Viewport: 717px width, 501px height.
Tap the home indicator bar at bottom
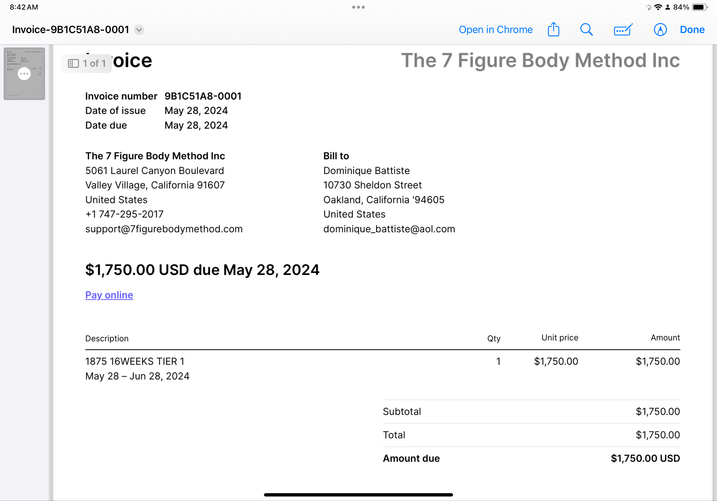(x=358, y=494)
